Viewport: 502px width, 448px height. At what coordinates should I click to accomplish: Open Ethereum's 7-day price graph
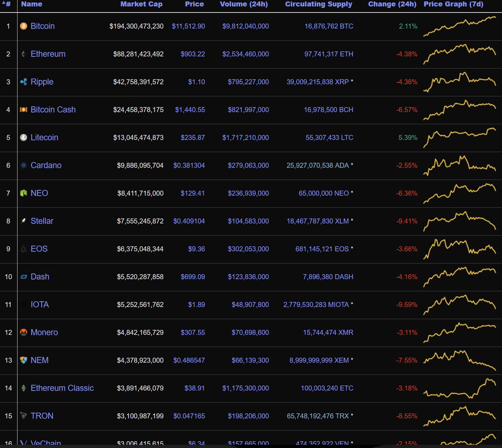459,54
